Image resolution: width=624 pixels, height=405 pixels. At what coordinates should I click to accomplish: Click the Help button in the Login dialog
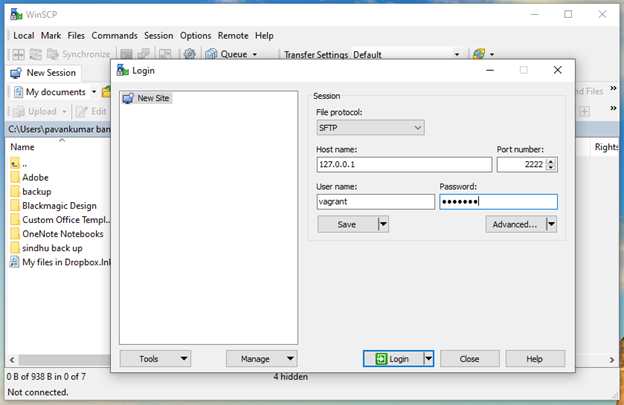pyautogui.click(x=535, y=359)
